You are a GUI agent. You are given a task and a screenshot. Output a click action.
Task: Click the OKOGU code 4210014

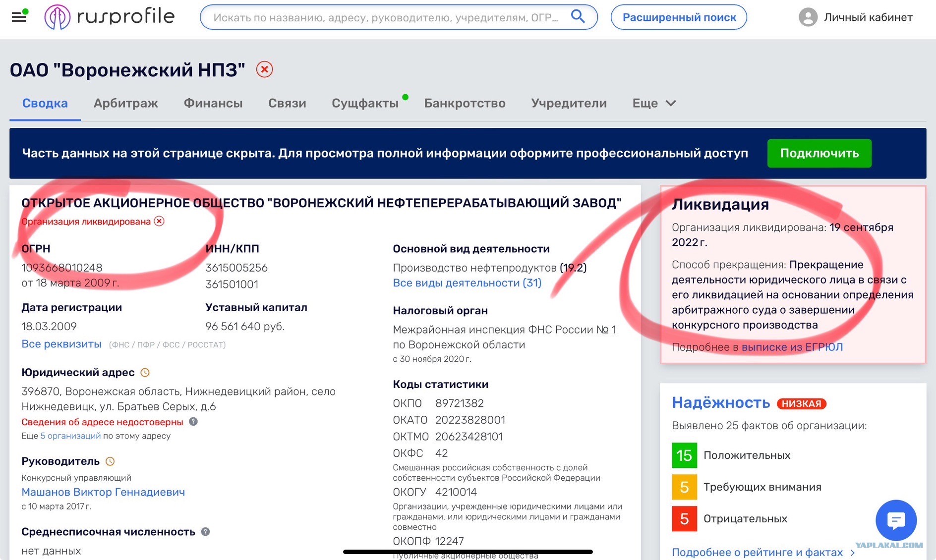[456, 492]
